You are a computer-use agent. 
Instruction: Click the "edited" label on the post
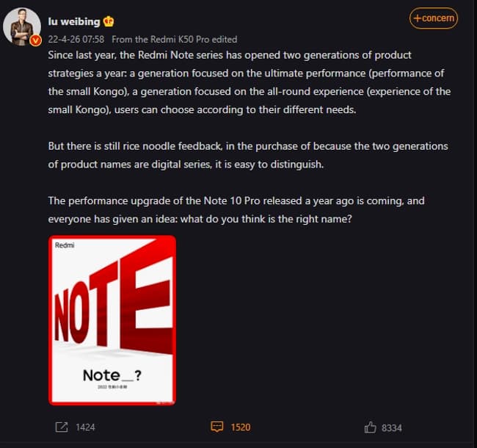click(x=225, y=39)
